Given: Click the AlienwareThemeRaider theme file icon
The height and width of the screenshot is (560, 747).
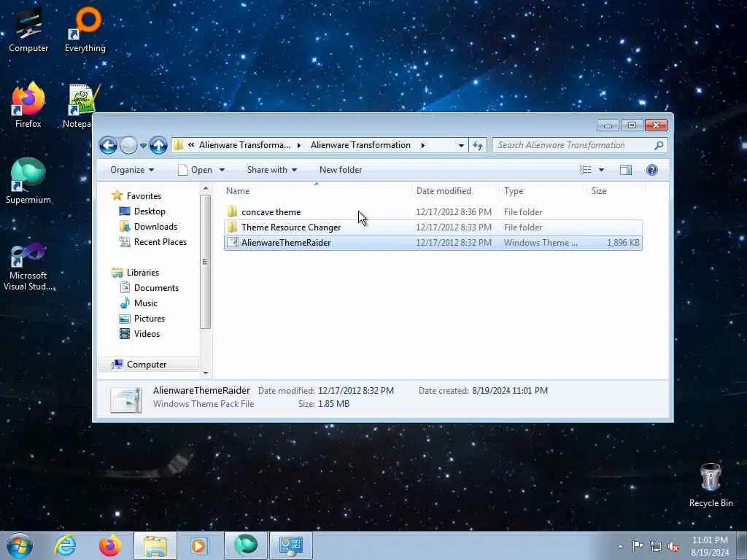Looking at the screenshot, I should point(233,242).
